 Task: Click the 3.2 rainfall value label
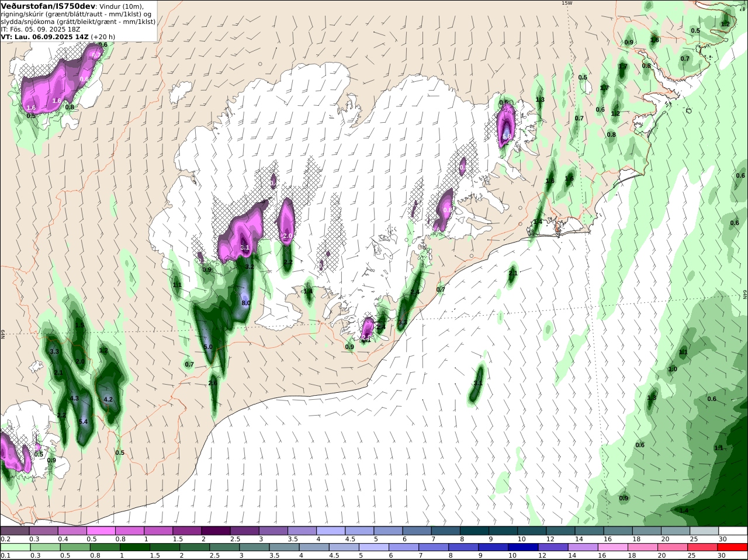(x=250, y=266)
